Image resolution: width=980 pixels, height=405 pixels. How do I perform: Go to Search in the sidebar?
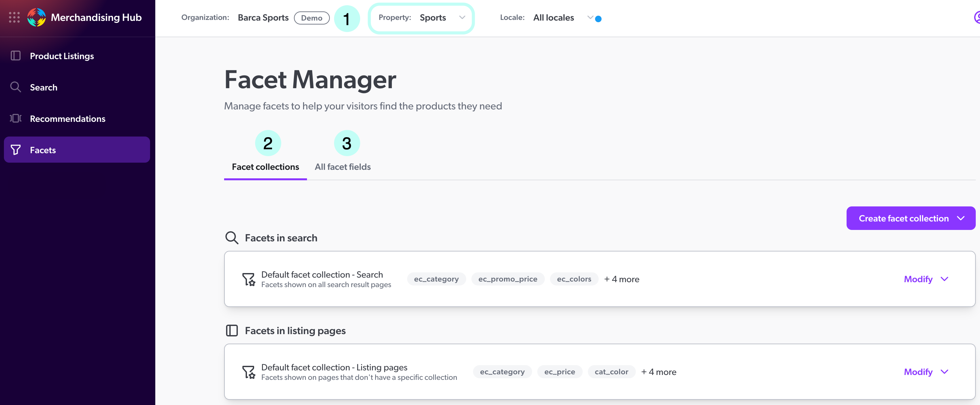77,87
